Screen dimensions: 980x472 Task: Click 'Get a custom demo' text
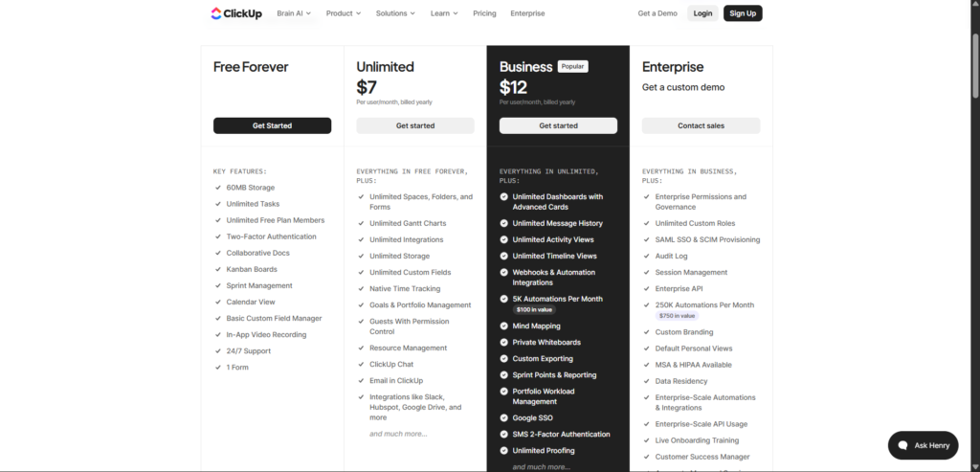683,87
